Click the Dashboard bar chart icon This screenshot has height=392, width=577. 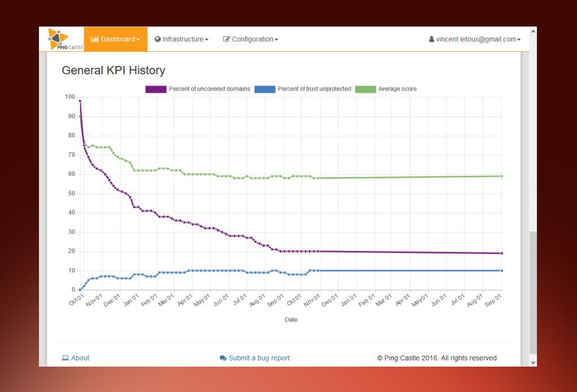point(95,39)
